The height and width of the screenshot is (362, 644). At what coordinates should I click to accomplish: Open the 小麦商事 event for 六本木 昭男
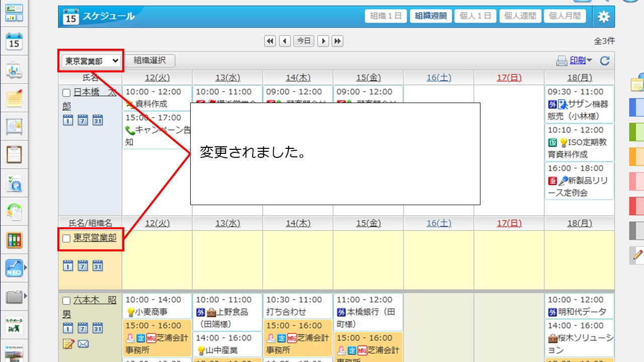(x=157, y=306)
